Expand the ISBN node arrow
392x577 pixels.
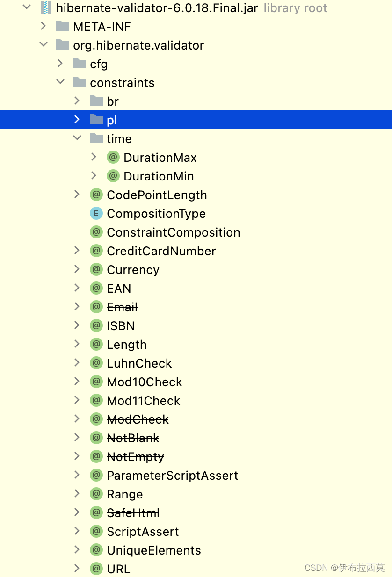(x=77, y=325)
